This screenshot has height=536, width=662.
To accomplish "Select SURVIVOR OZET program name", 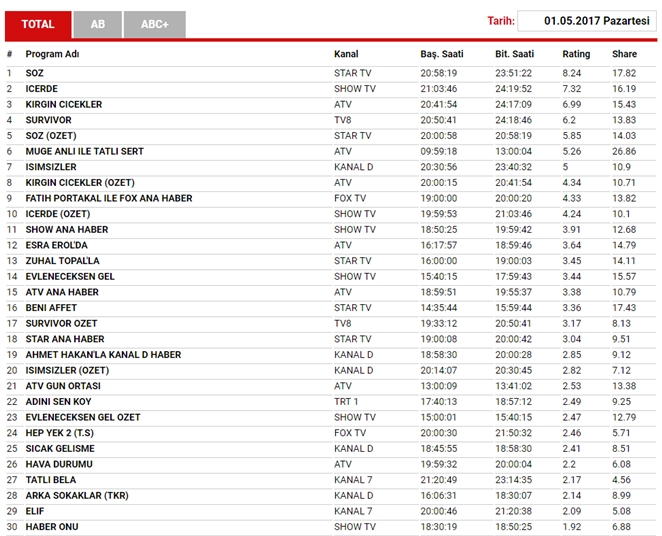I will [61, 323].
